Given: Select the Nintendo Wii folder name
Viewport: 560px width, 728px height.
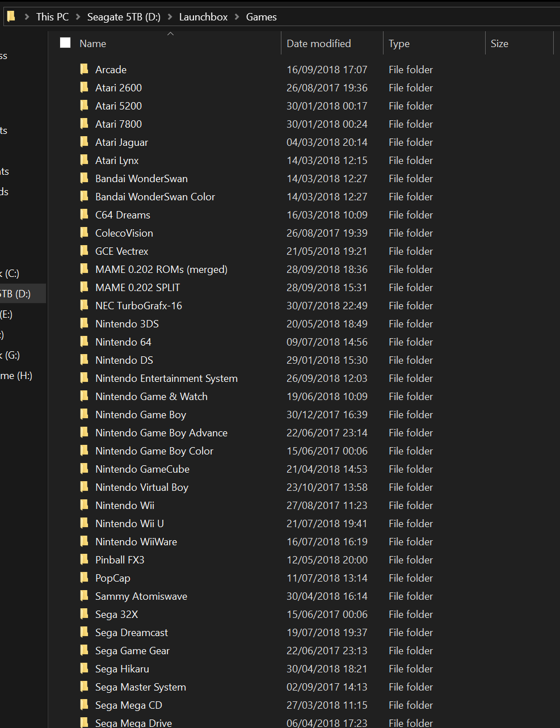Looking at the screenshot, I should (x=125, y=506).
